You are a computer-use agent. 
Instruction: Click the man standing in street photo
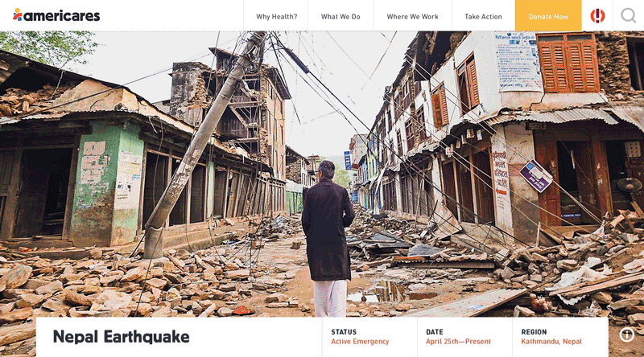[328, 238]
